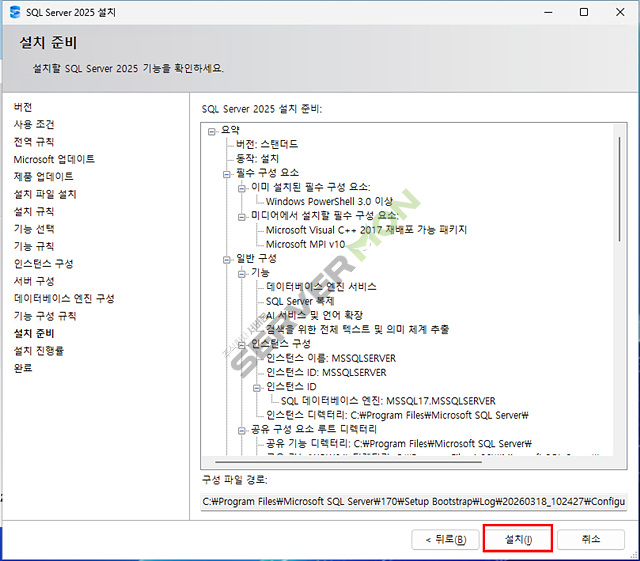640x561 pixels.
Task: Select AI 서비스 및 언어 확장 row
Action: [x=314, y=315]
